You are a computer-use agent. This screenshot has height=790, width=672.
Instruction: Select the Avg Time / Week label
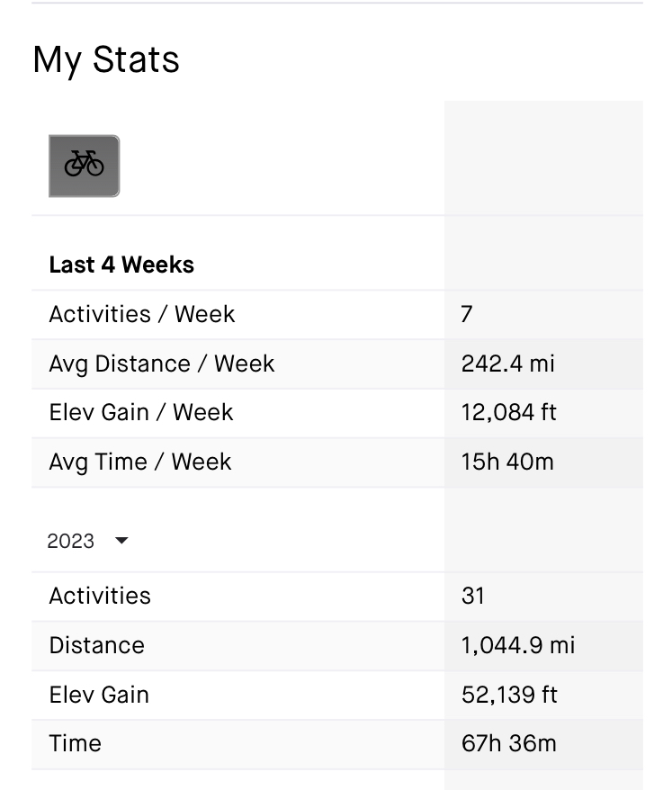140,462
